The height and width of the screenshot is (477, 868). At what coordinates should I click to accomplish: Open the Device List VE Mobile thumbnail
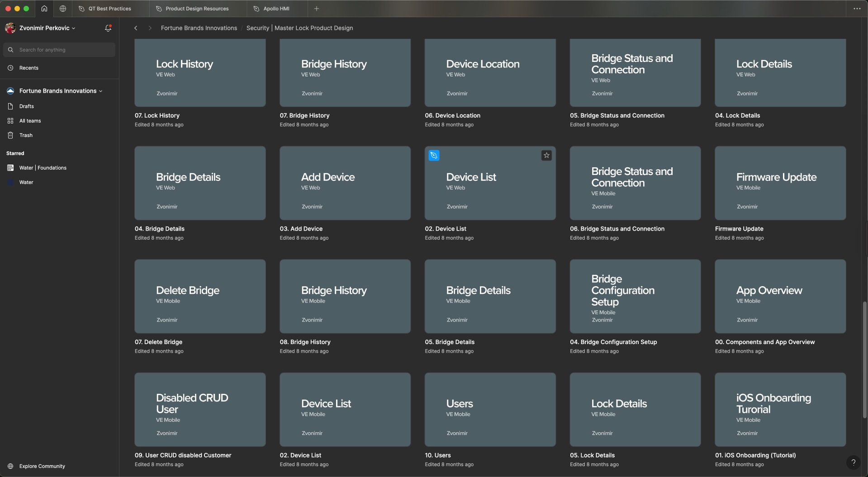click(345, 410)
